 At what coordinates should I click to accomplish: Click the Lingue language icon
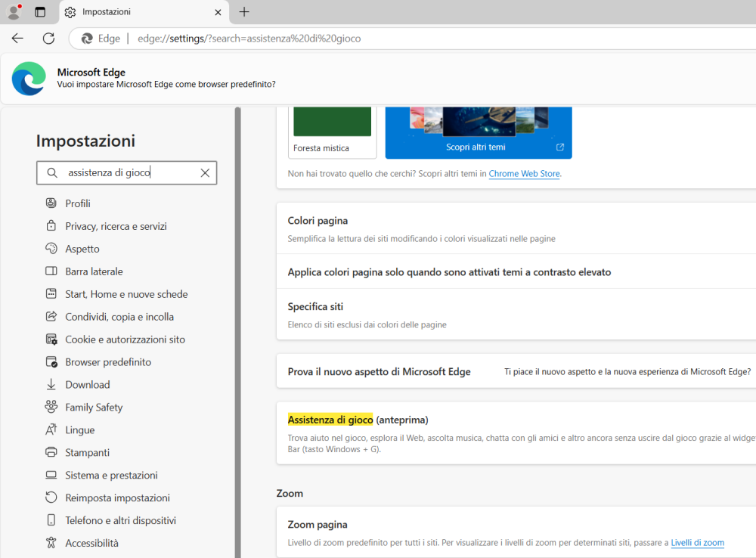click(51, 429)
